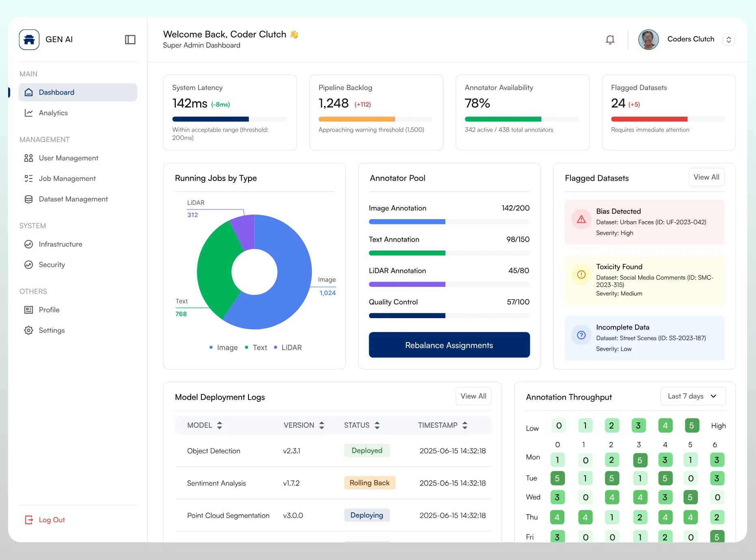
Task: Click the legend swatch labeled 0
Action: click(559, 425)
